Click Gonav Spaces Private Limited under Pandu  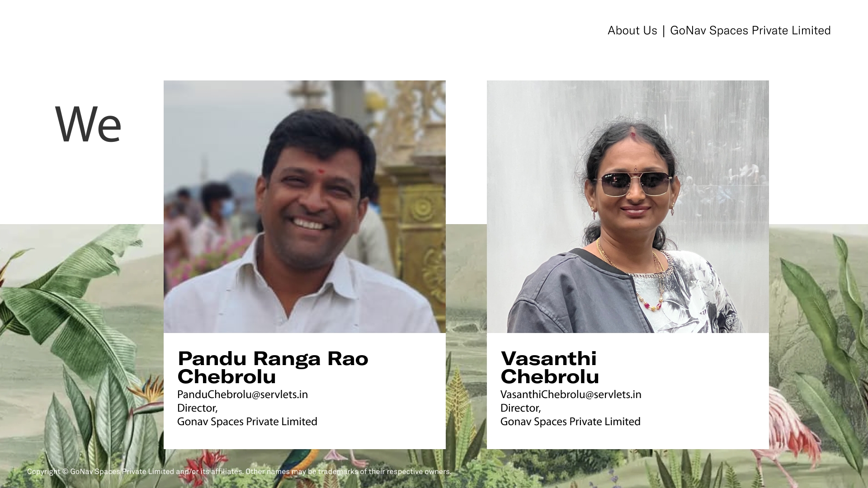(x=247, y=422)
